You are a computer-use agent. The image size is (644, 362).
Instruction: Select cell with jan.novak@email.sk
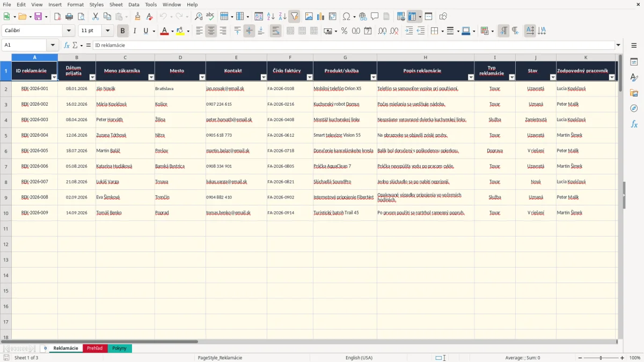coord(236,88)
